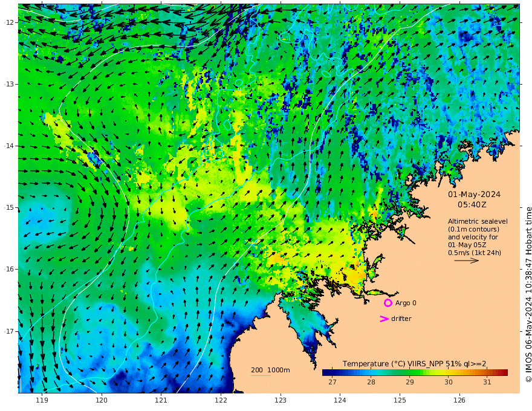This screenshot has width=532, height=411.
Task: Click latitude axis label -13
Action: (9, 84)
